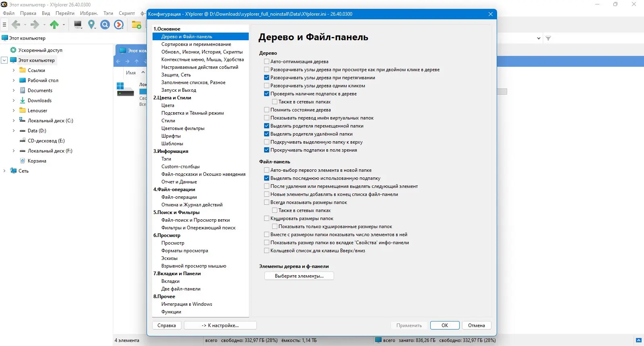Click 'Отмена' to cancel configuration

(477, 325)
